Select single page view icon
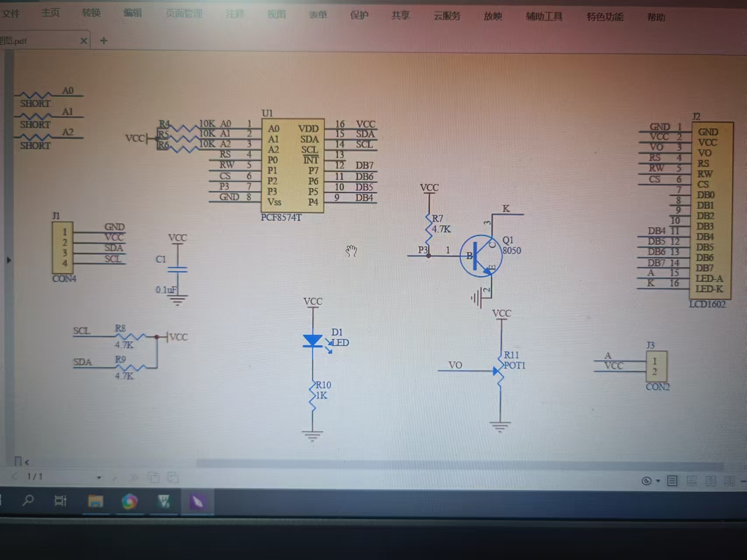747x560 pixels. pyautogui.click(x=672, y=481)
